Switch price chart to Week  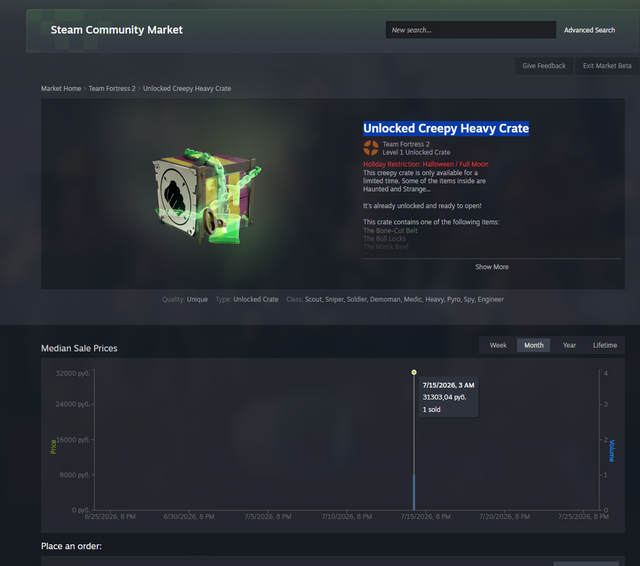click(x=498, y=345)
